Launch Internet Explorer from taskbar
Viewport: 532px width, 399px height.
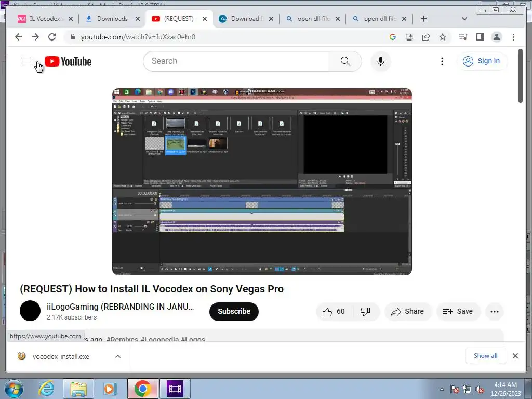coord(46,389)
